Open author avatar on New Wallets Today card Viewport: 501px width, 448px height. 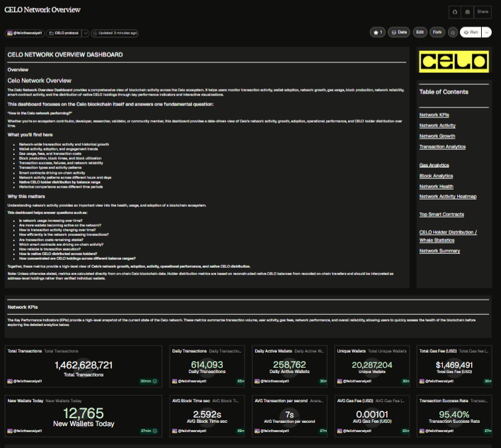point(9,431)
